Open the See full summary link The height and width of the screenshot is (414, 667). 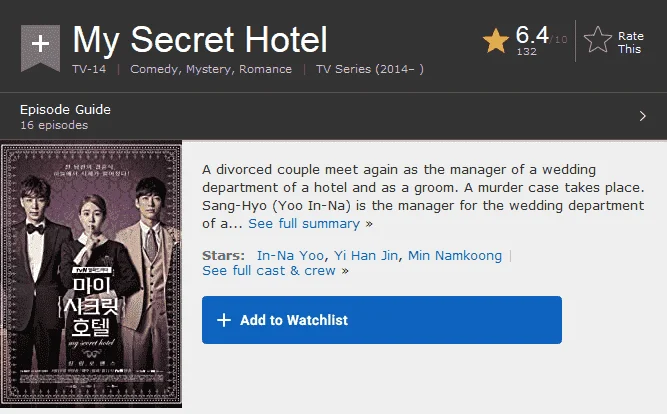tap(304, 223)
